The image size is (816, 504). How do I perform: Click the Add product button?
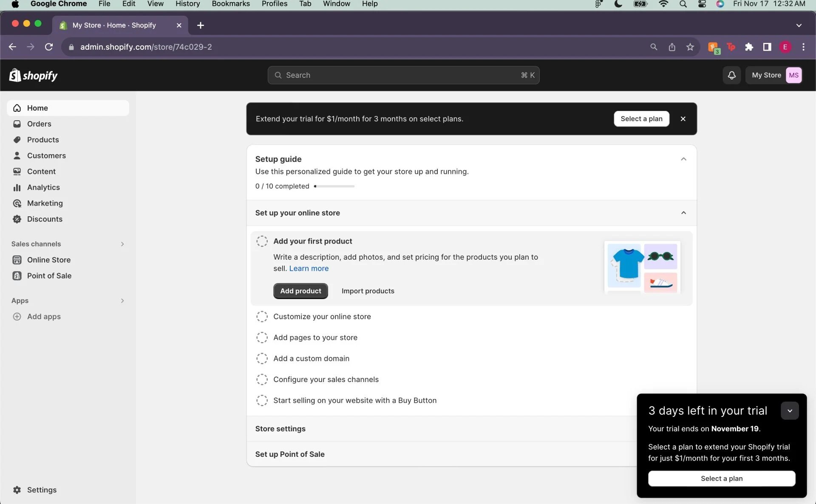(300, 291)
